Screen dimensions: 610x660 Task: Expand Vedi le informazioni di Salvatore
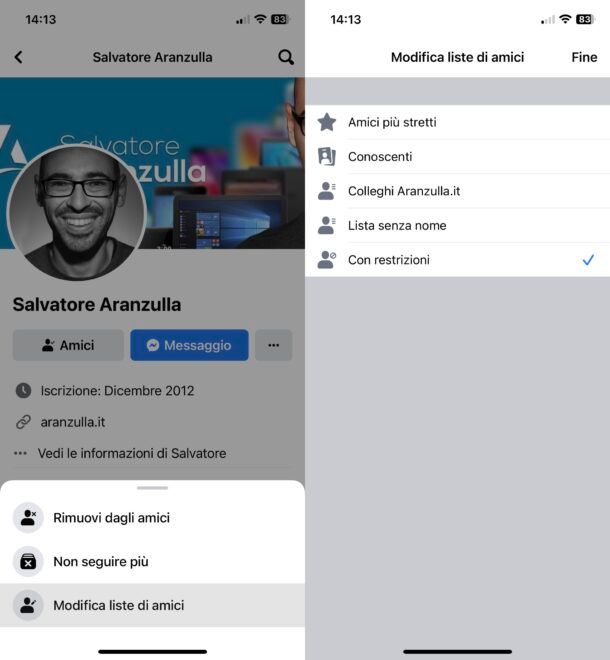pyautogui.click(x=132, y=453)
